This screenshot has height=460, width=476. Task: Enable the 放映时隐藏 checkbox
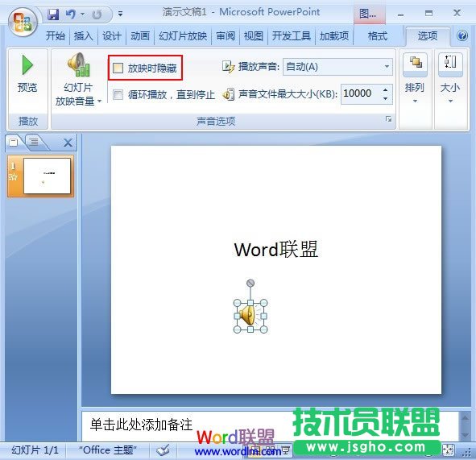pos(118,68)
